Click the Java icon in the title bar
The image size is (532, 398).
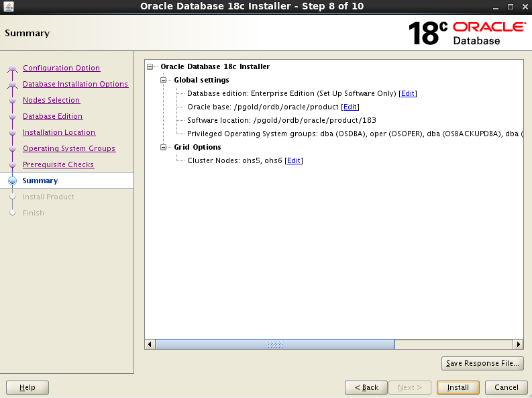(8, 6)
